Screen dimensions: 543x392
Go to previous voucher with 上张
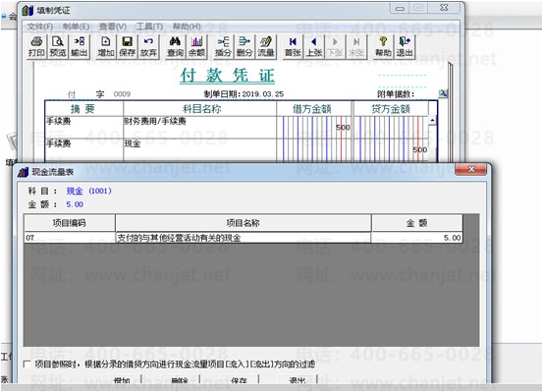[x=314, y=47]
